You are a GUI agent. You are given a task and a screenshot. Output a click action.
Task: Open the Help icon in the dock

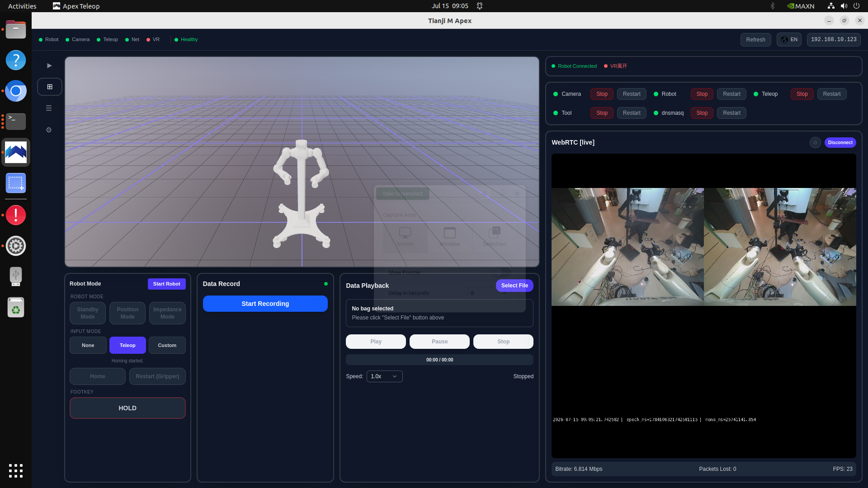click(16, 60)
